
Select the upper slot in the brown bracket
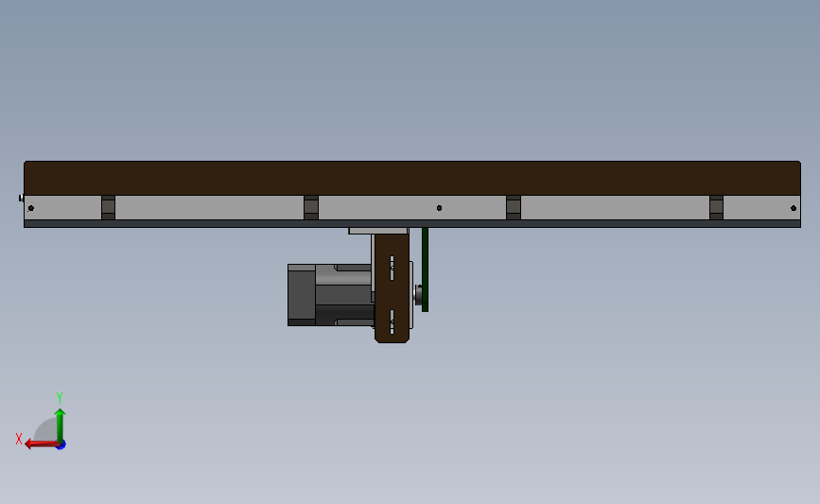click(393, 268)
